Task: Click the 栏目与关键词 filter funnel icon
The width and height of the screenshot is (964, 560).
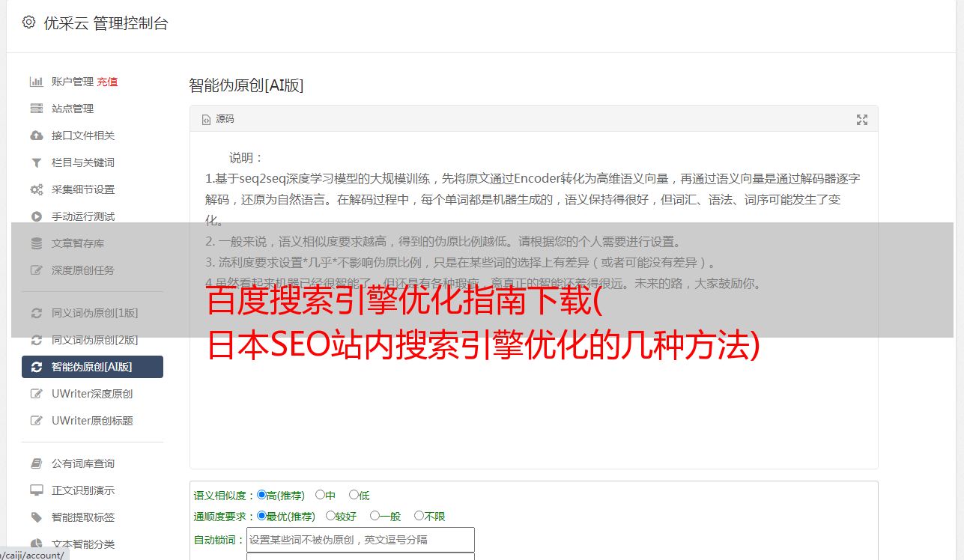Action: (36, 162)
